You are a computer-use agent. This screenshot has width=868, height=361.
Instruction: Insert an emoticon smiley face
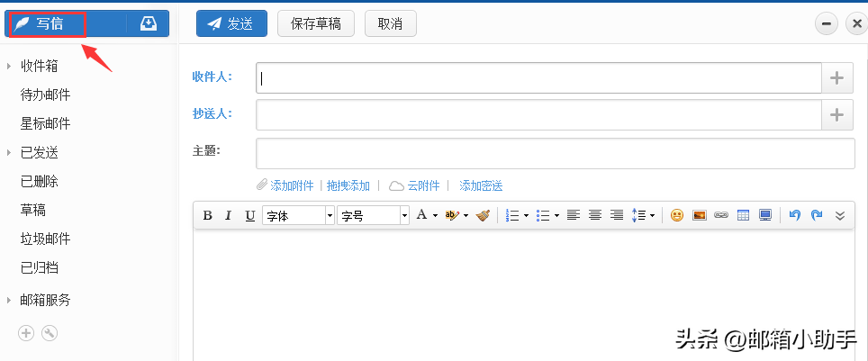[x=676, y=215]
